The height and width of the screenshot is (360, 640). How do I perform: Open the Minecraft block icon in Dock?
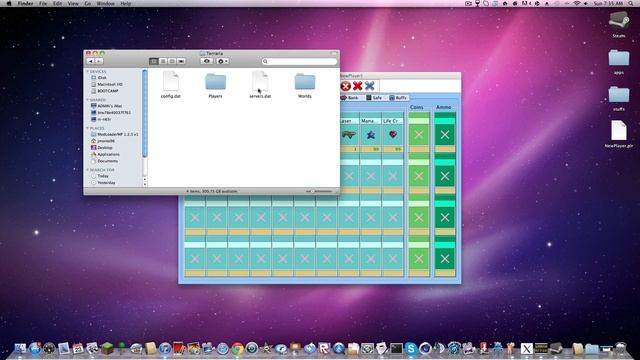click(107, 349)
